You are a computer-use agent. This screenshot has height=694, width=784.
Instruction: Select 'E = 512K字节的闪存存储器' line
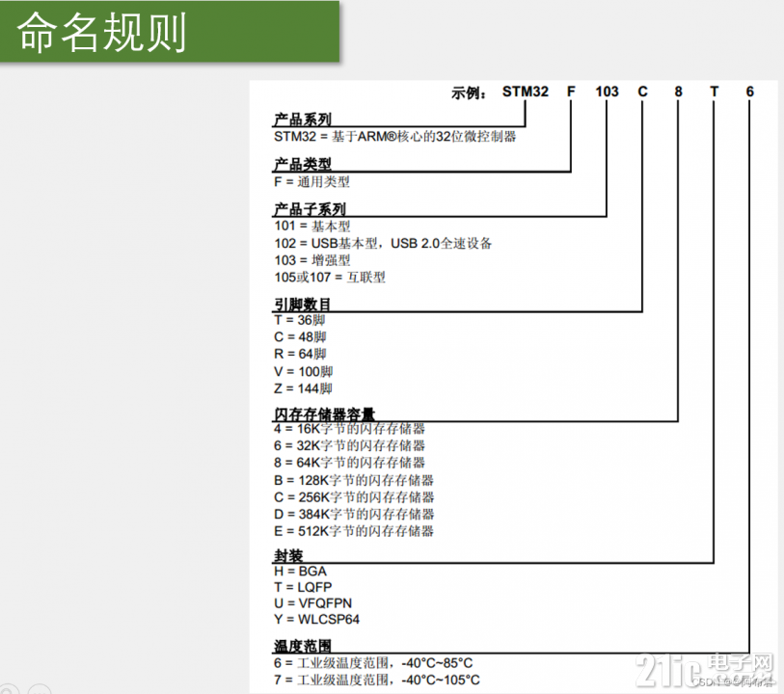(x=354, y=531)
